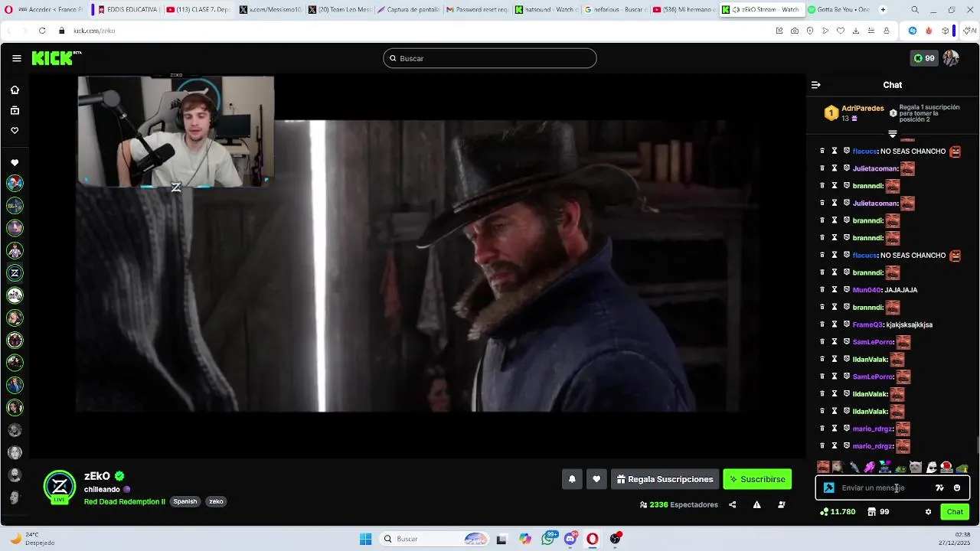The image size is (980, 551).
Task: Switch to Team Leo Messi X tab
Action: point(340,10)
